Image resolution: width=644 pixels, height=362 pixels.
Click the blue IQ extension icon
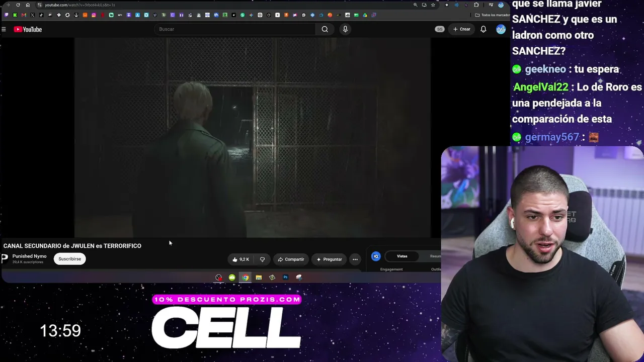click(376, 256)
